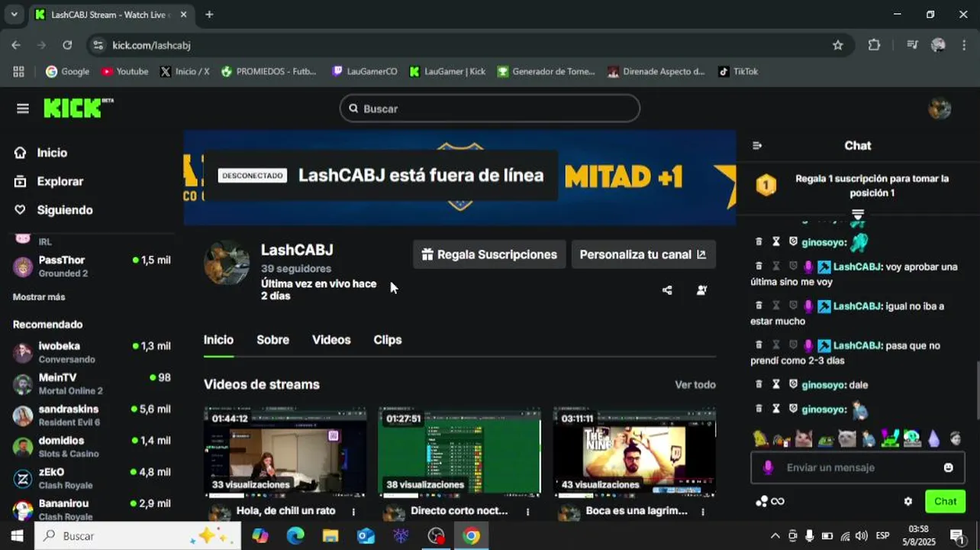Reload the page in Chrome
Image resolution: width=980 pixels, height=550 pixels.
click(x=67, y=45)
